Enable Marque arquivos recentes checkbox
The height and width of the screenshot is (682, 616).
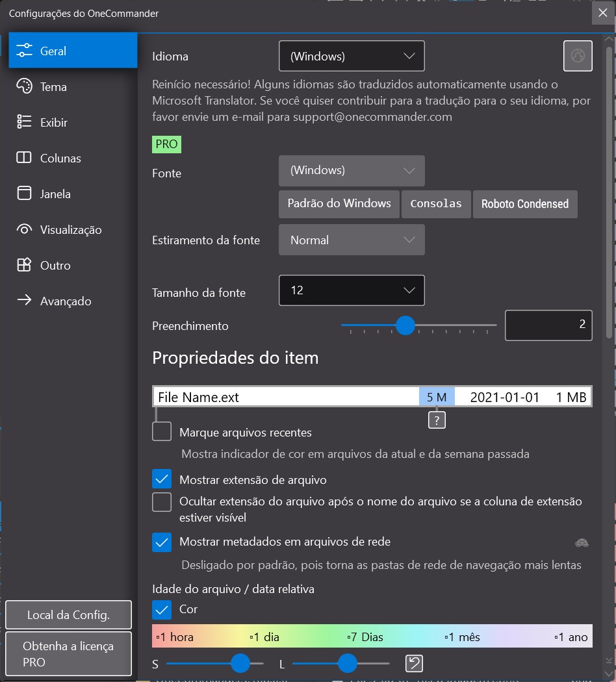pos(161,431)
